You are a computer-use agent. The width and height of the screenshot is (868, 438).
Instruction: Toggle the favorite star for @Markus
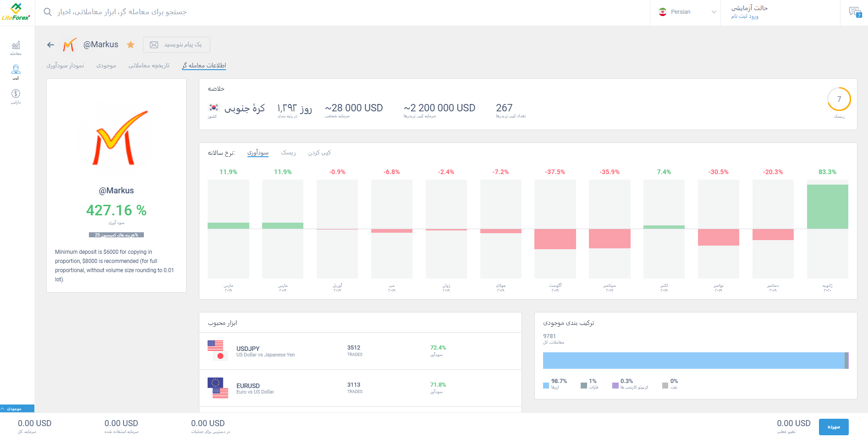click(131, 44)
